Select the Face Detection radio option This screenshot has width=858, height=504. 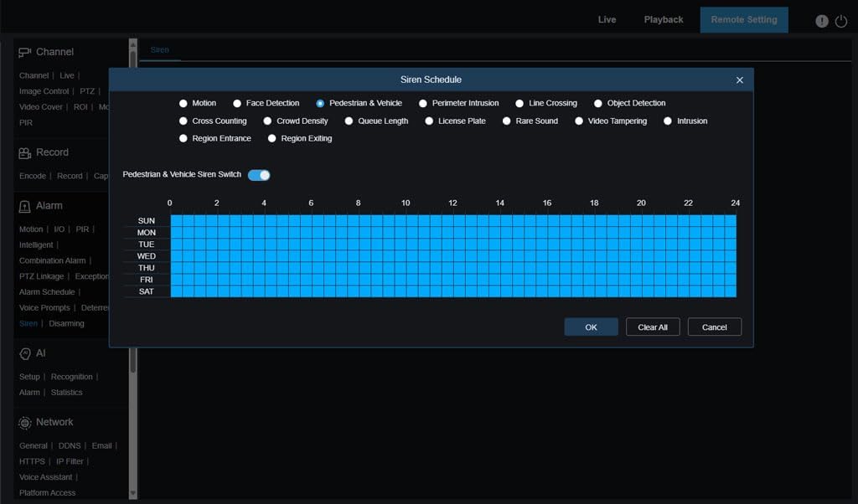point(237,104)
